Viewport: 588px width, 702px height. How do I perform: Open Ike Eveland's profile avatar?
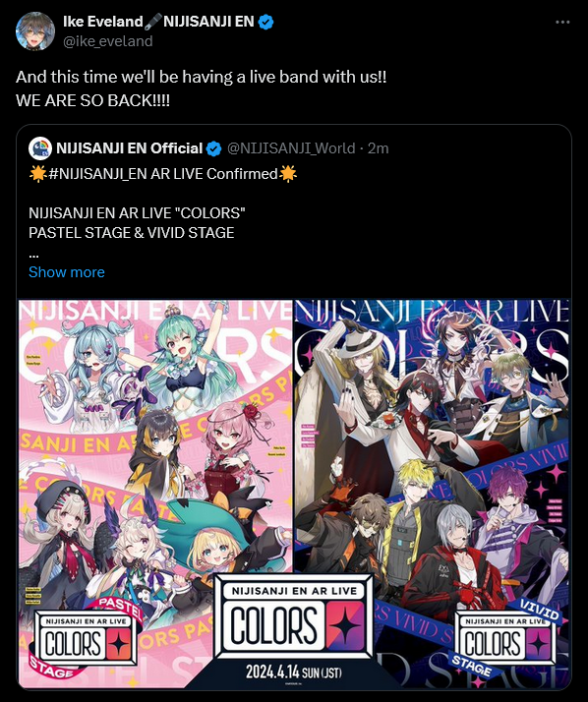point(35,31)
